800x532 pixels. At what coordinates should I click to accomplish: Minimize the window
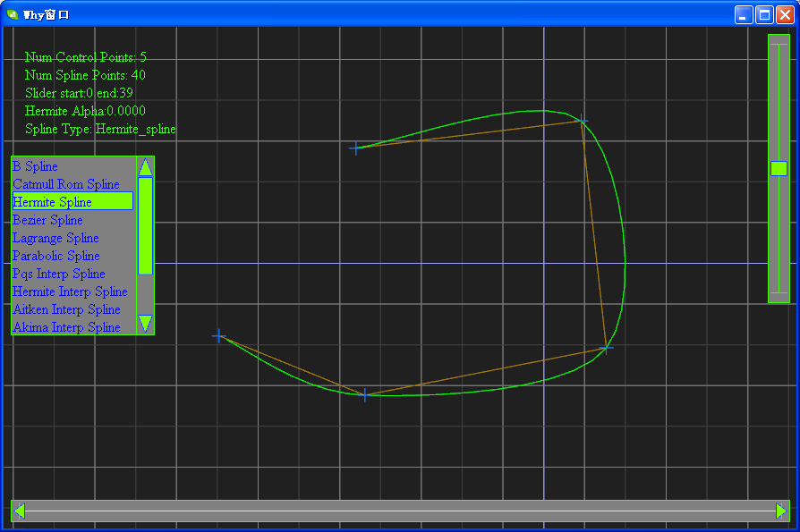(x=744, y=15)
